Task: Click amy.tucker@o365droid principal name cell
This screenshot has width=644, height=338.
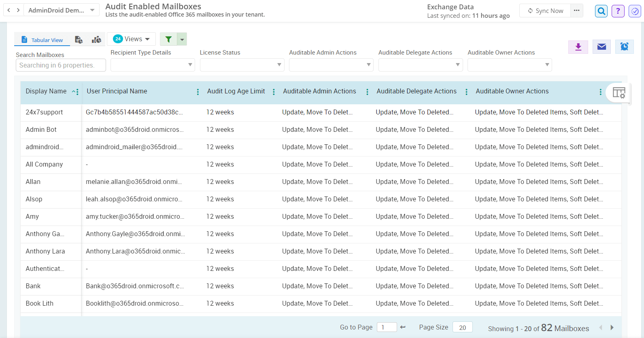Action: [135, 217]
